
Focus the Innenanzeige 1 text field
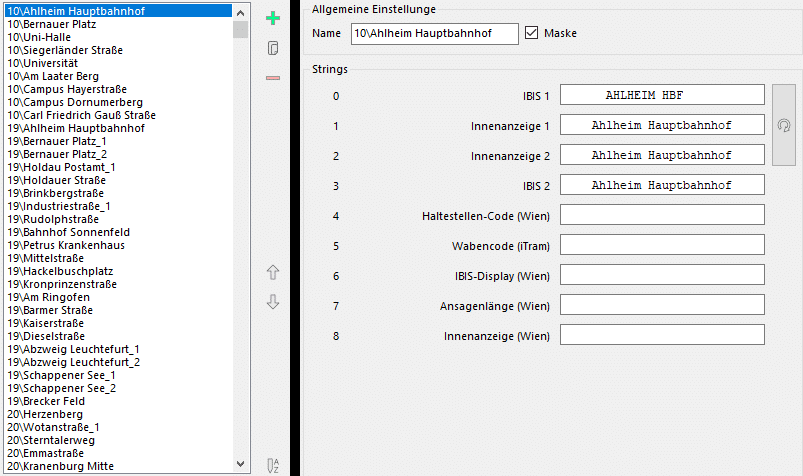point(661,126)
